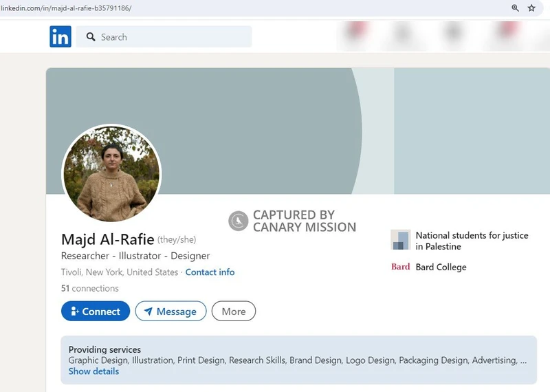Click Show details under Providing services
This screenshot has width=550, height=392.
coord(93,371)
